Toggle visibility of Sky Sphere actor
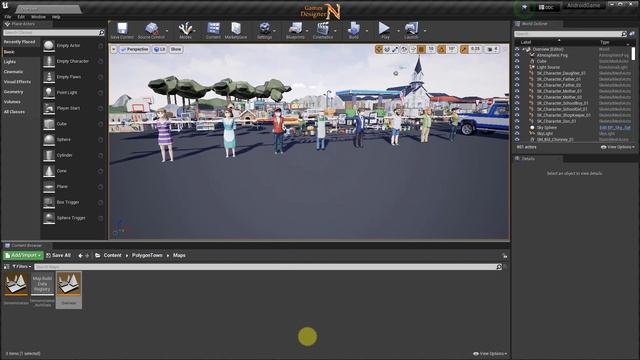Screen dimensions: 640x360 (x=517, y=128)
